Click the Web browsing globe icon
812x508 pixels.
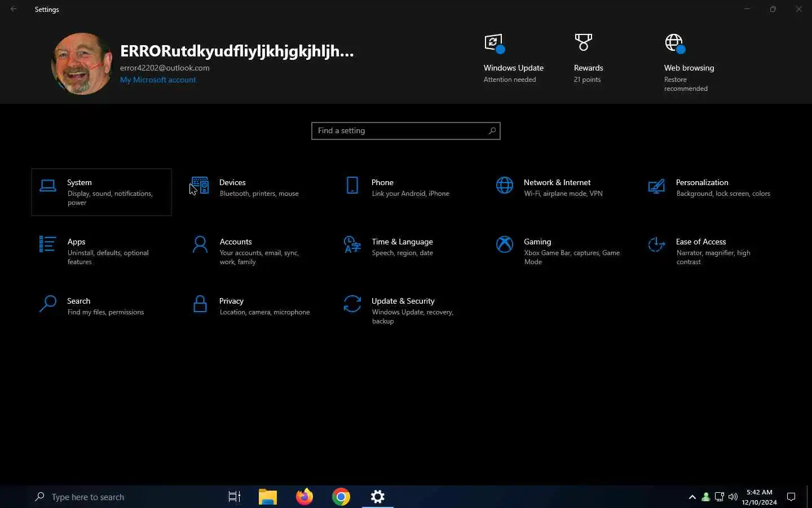675,43
